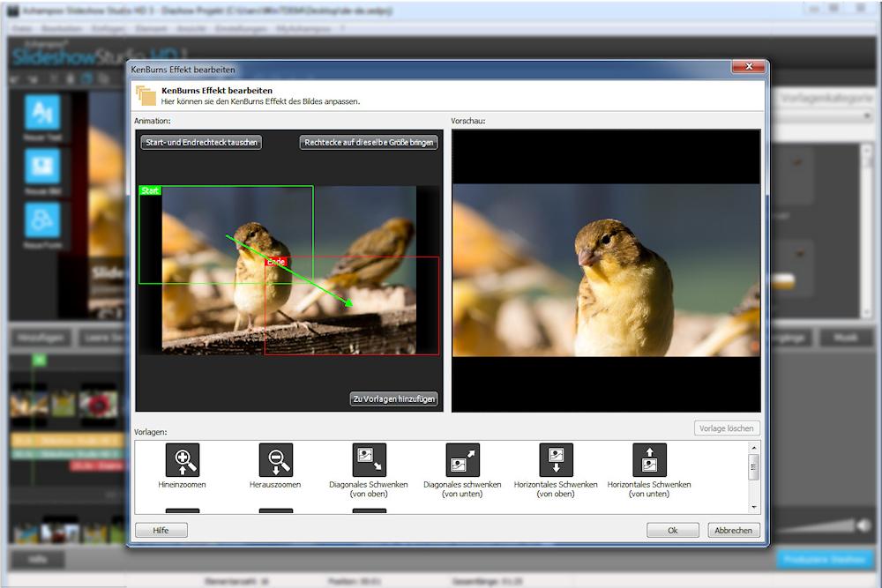Pick Horizontales Schwenken (von oben) template
The image size is (882, 588).
[x=556, y=460]
